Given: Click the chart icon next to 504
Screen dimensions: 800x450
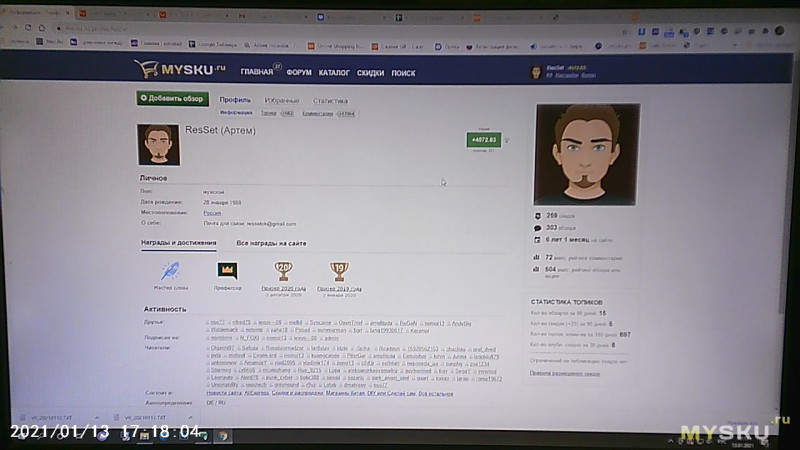Looking at the screenshot, I should point(537,269).
